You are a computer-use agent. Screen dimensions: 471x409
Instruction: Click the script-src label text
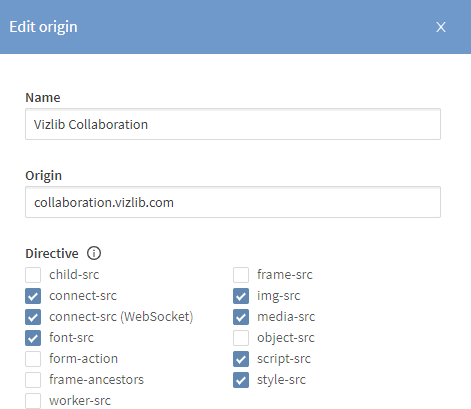pyautogui.click(x=284, y=359)
